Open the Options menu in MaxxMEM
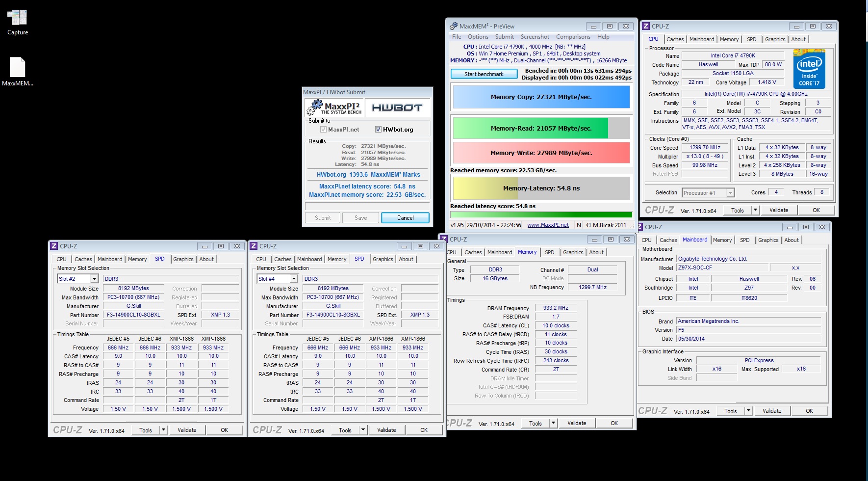 [478, 37]
